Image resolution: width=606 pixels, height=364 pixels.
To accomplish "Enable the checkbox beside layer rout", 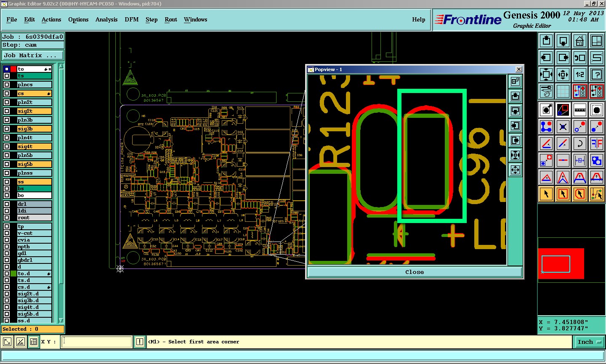I will tap(7, 218).
